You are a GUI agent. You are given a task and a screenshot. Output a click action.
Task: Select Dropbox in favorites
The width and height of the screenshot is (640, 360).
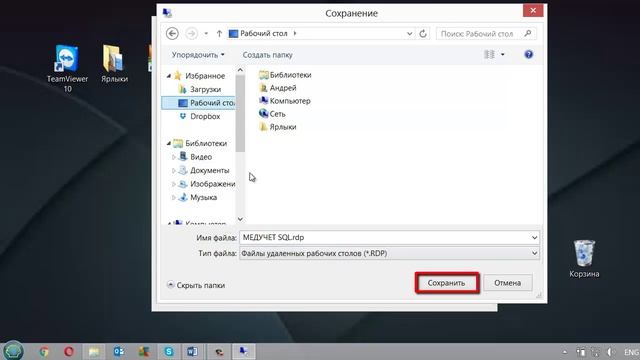pos(205,116)
